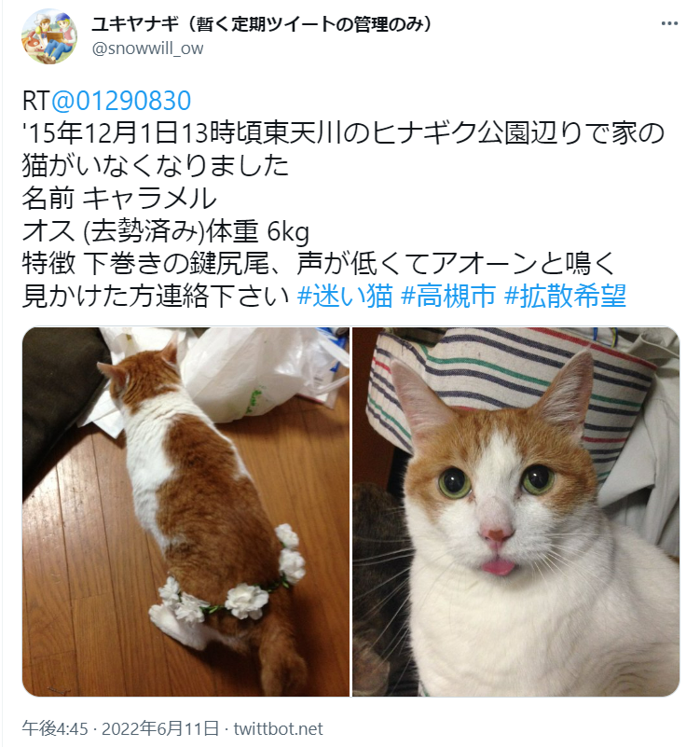
Task: Select the 猫がいなくなりました text line
Action: 156,165
